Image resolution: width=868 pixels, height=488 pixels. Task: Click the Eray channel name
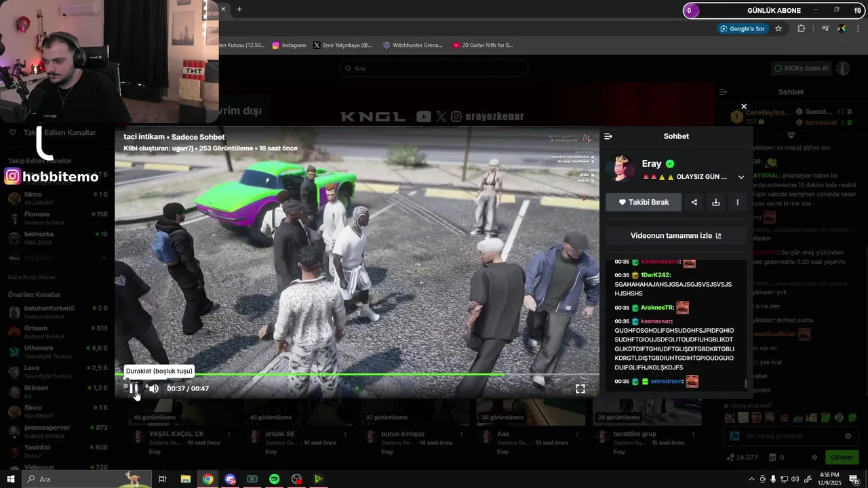pyautogui.click(x=652, y=163)
